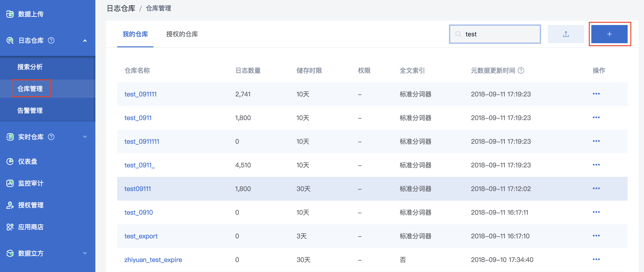
Task: Click the 日志仓库 sidebar icon
Action: [x=10, y=40]
